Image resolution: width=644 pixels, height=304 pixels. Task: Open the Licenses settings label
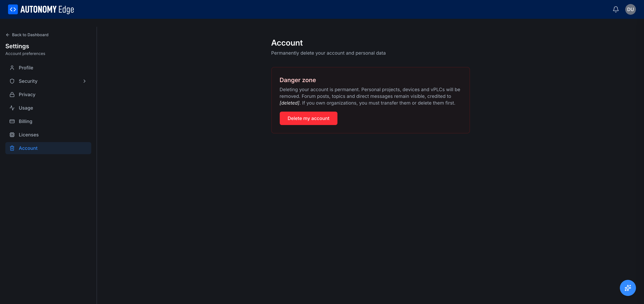tap(29, 135)
